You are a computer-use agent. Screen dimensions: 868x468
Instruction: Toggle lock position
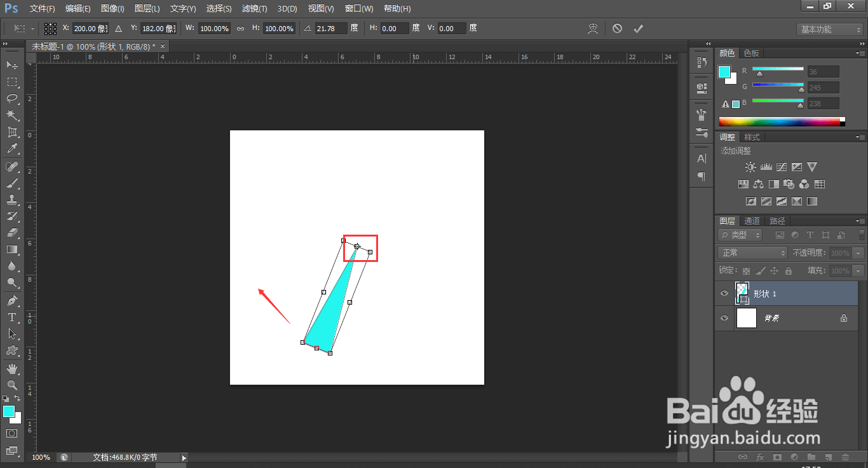pos(774,271)
